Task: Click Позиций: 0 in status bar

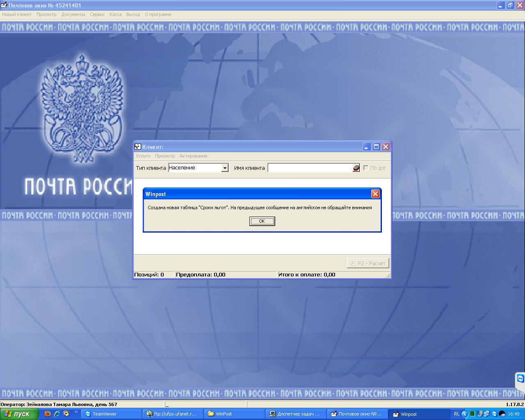Action: click(149, 275)
